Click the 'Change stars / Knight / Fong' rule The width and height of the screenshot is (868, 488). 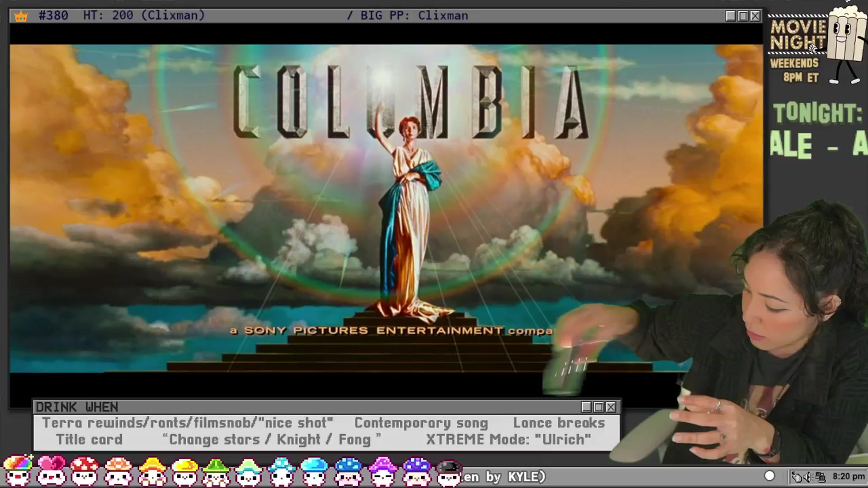pyautogui.click(x=272, y=440)
